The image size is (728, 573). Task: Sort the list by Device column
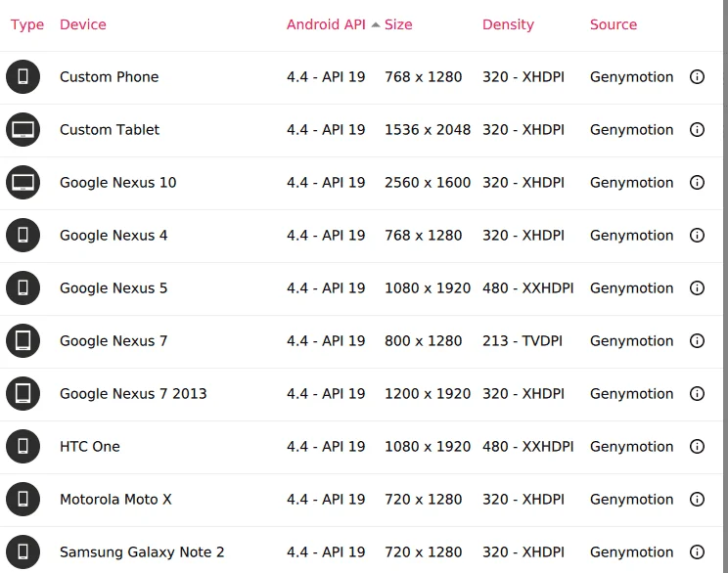pos(83,24)
